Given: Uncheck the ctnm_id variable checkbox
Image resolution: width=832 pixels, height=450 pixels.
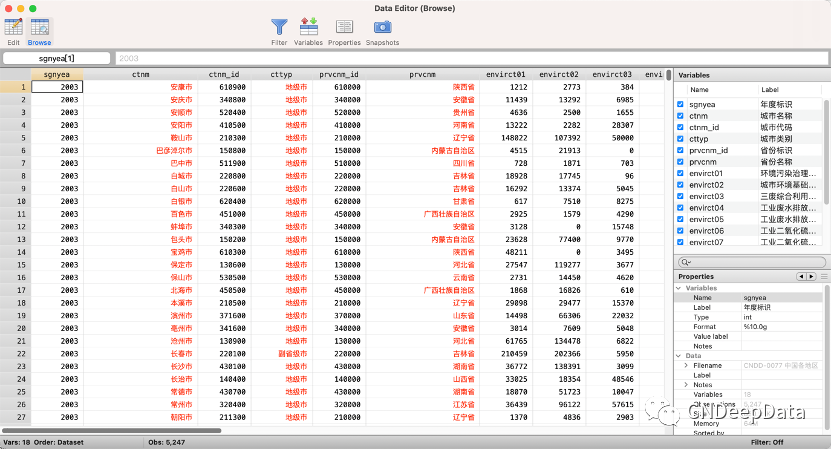Looking at the screenshot, I should click(x=680, y=127).
